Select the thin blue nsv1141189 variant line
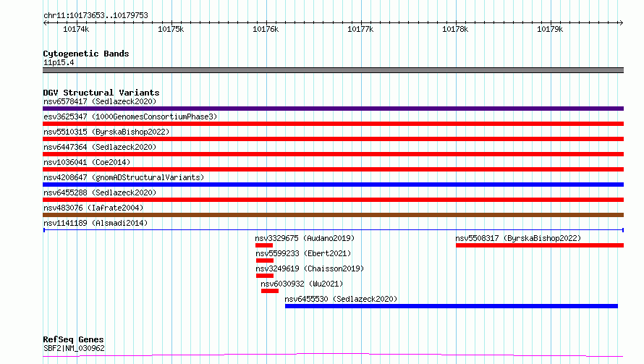644x364 pixels. point(333,230)
